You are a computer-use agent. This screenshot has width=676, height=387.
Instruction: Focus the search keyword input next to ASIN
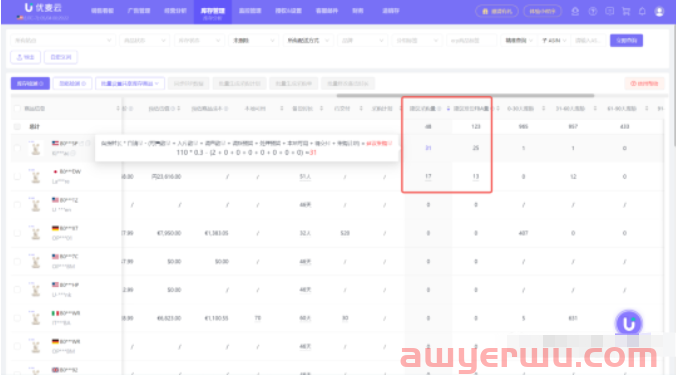pyautogui.click(x=588, y=41)
